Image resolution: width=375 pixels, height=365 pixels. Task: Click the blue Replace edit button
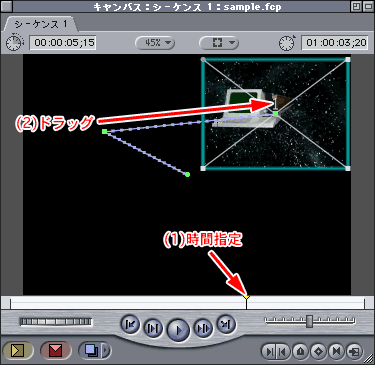(90, 350)
